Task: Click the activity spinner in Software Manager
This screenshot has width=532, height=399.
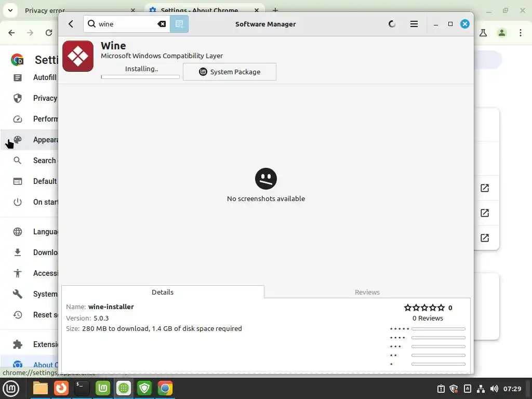Action: pyautogui.click(x=392, y=24)
